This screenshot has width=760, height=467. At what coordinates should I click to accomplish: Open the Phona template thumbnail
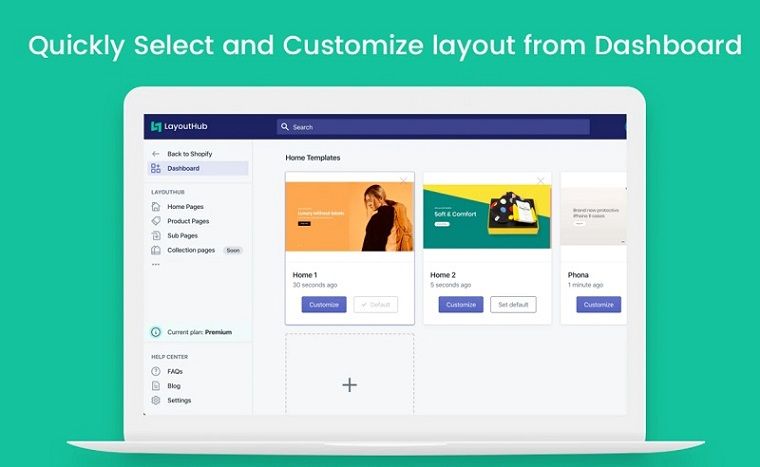(x=593, y=216)
